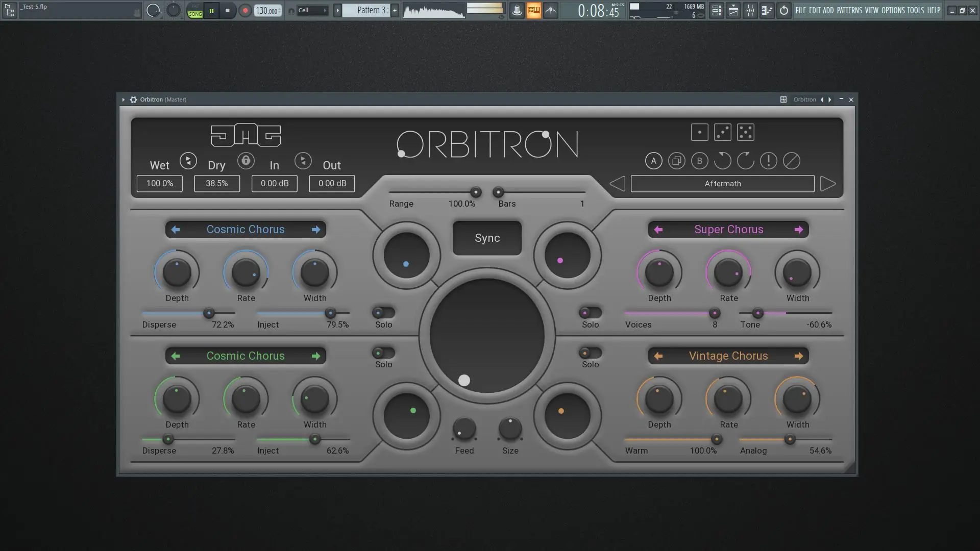Enable Solo for Super Chorus
The width and height of the screenshot is (980, 551).
pyautogui.click(x=590, y=314)
